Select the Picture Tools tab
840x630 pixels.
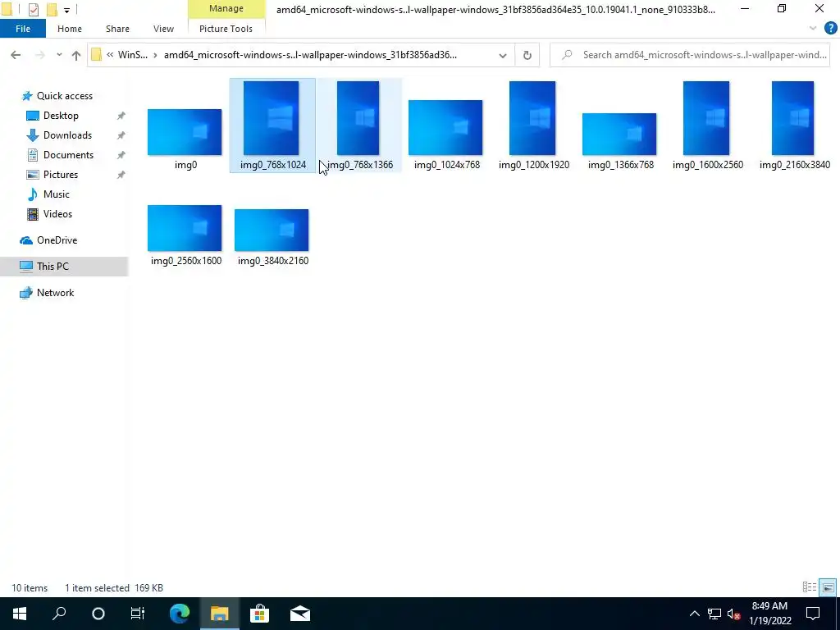pyautogui.click(x=226, y=29)
